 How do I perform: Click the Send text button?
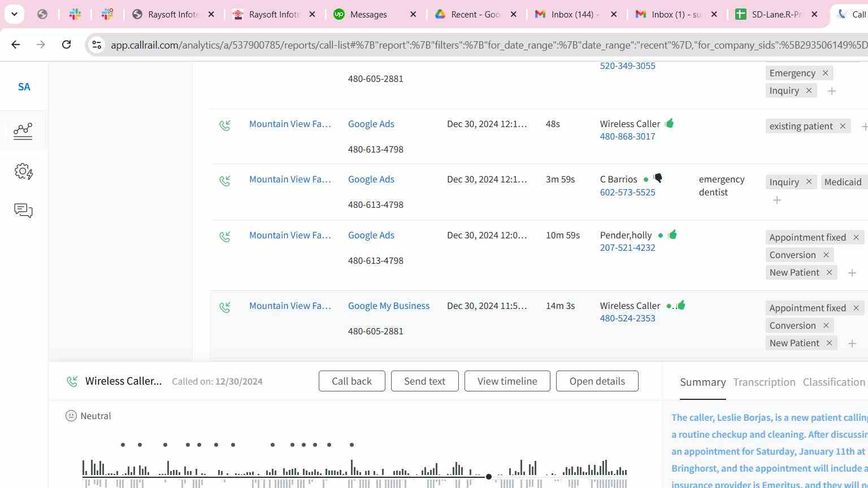click(x=424, y=381)
